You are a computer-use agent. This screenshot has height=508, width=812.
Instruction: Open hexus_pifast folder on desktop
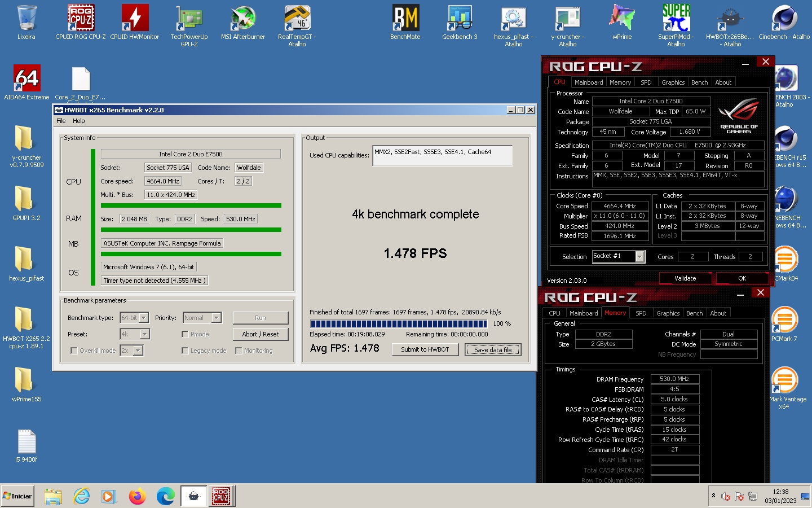[27, 263]
